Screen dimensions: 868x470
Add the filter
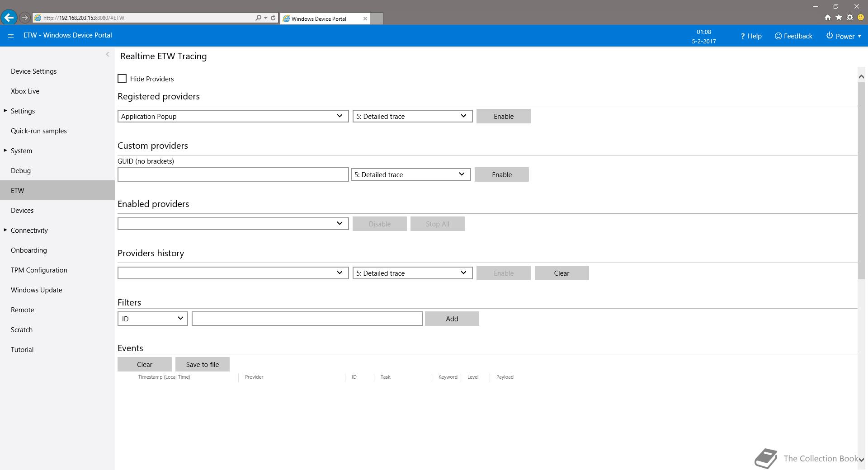point(452,319)
